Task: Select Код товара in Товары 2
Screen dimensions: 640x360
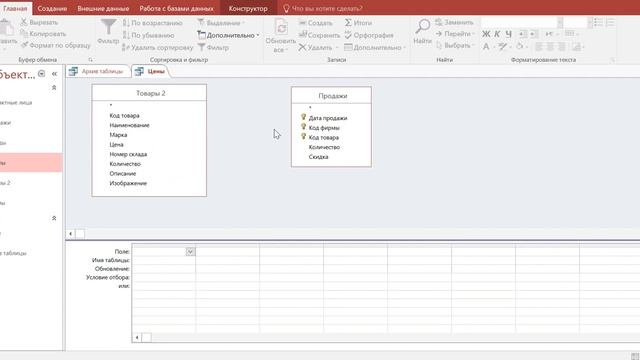Action: click(x=124, y=116)
